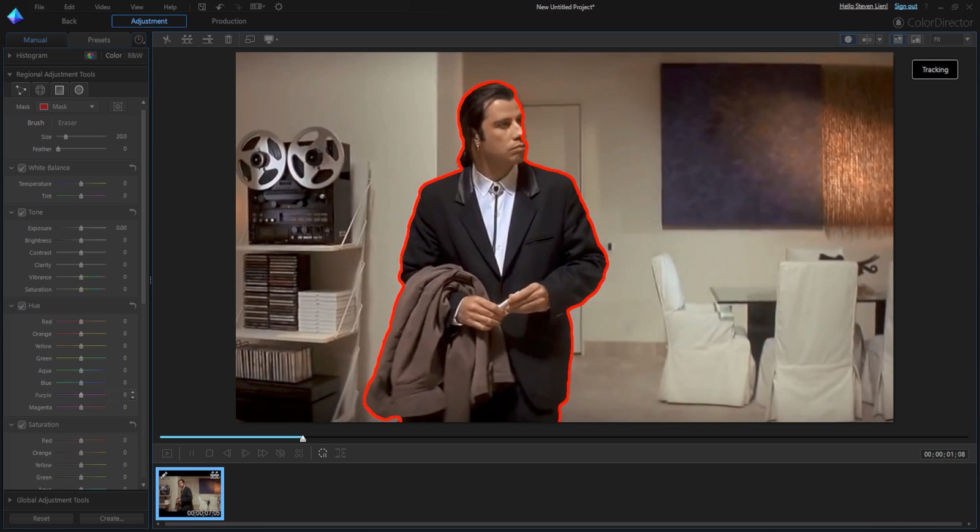
Task: Click the stop button
Action: point(209,454)
